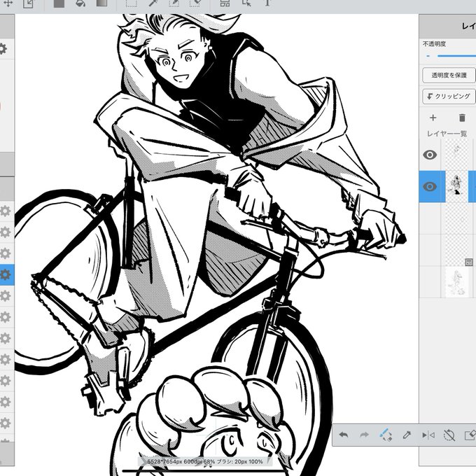Toggle the クリッピング clipping button

pyautogui.click(x=449, y=97)
